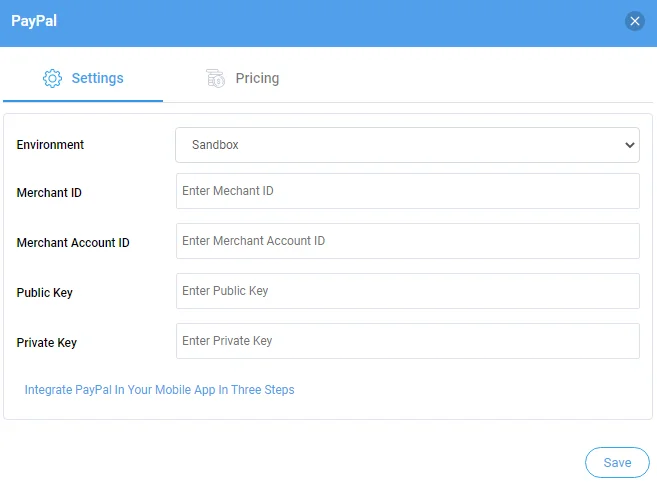Open the Integrate PayPal In Three Steps link
The width and height of the screenshot is (657, 484).
click(159, 390)
